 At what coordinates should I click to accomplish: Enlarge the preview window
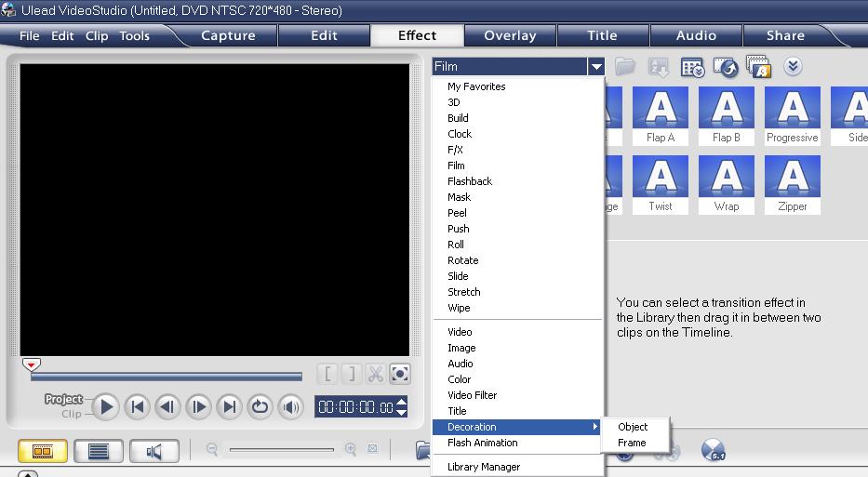[400, 374]
